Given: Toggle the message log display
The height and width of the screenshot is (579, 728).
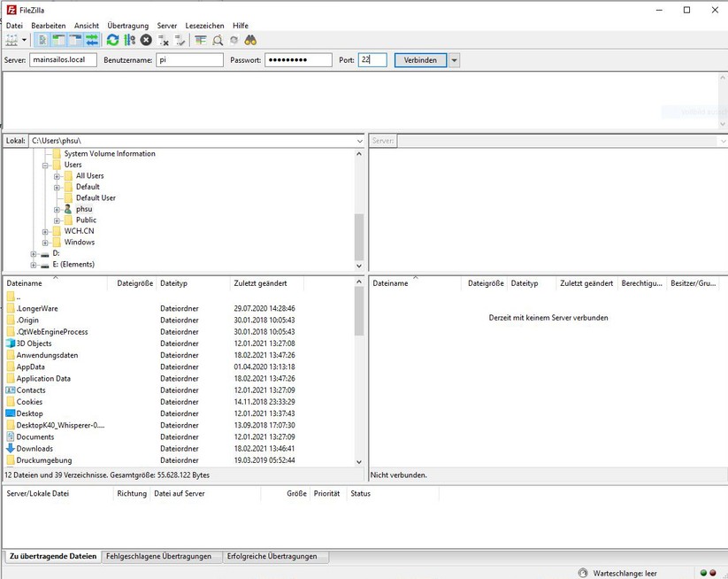Looking at the screenshot, I should pos(43,40).
